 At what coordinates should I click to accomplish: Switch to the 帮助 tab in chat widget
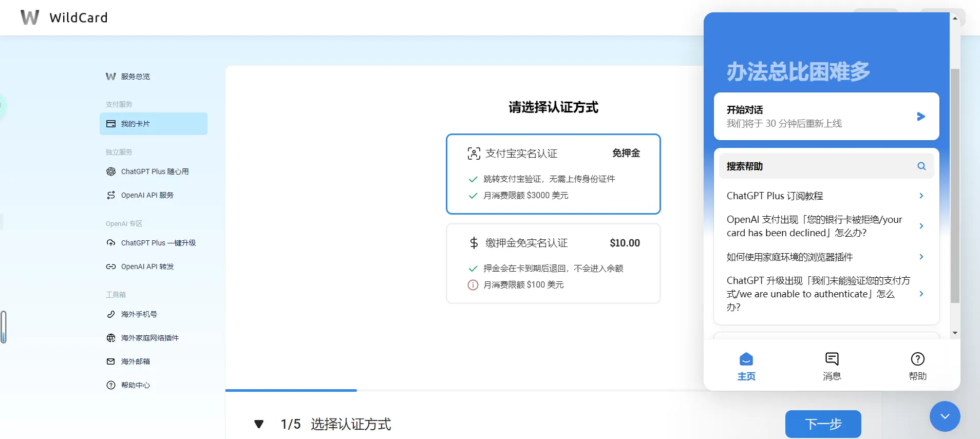coord(917,366)
